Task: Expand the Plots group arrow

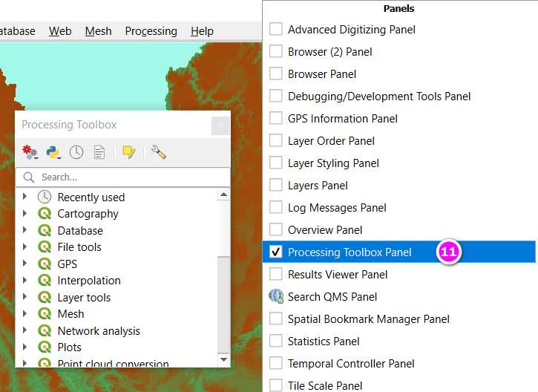Action: (x=24, y=347)
